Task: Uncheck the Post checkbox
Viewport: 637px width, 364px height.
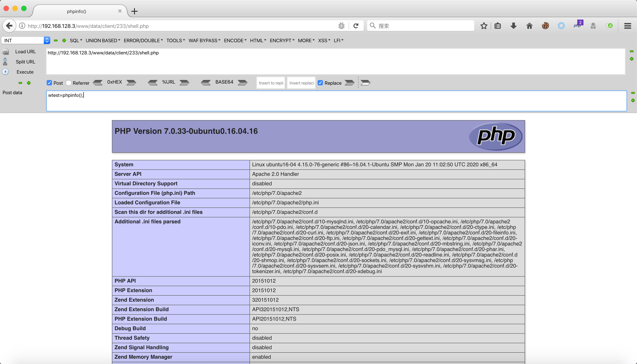Action: 49,83
